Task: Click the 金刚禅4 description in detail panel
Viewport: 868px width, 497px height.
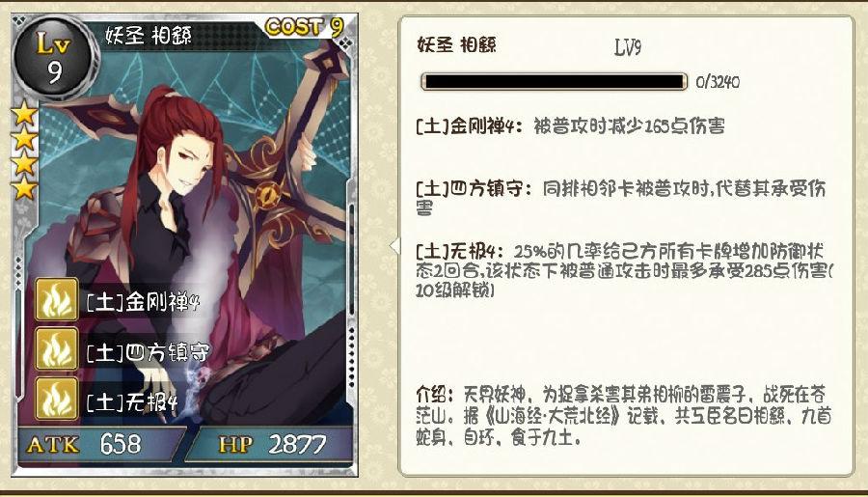Action: 570,126
